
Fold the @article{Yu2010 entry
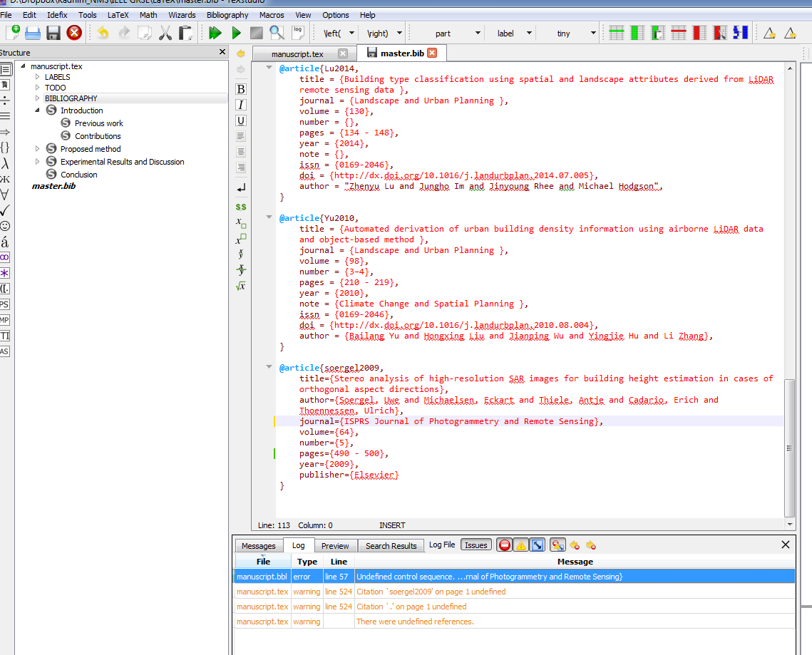[269, 217]
